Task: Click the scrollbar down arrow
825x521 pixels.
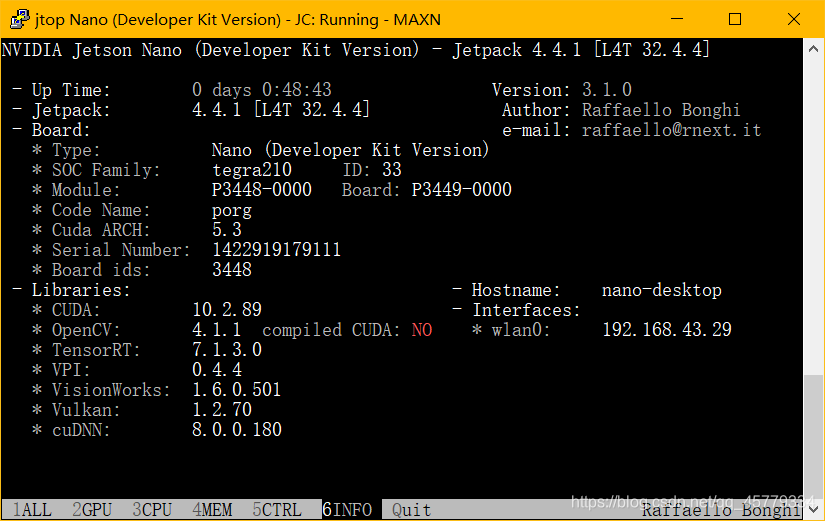Action: point(813,509)
